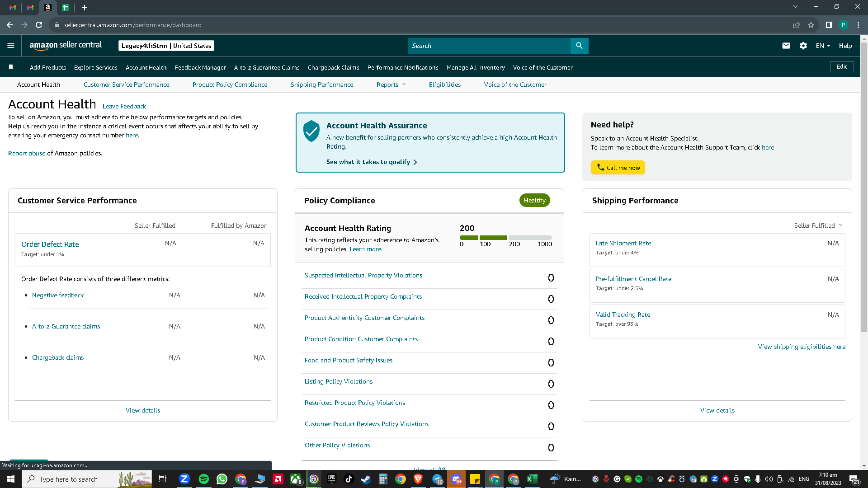
Task: Click the Account Health Assurance shield icon
Action: (311, 131)
